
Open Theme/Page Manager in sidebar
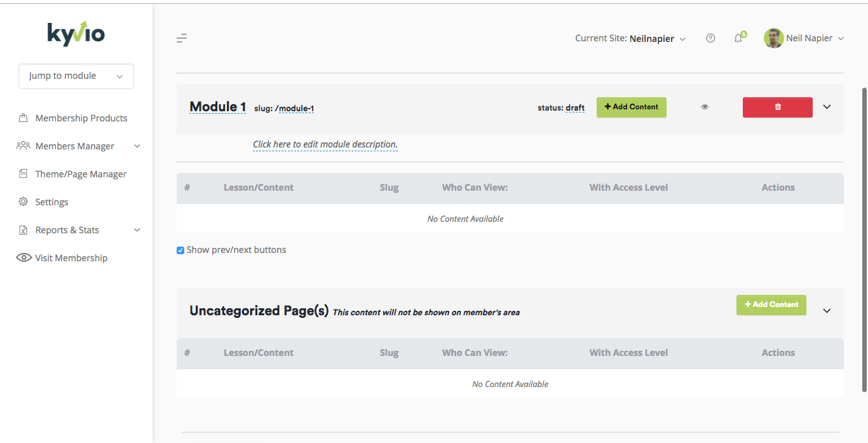tap(81, 174)
